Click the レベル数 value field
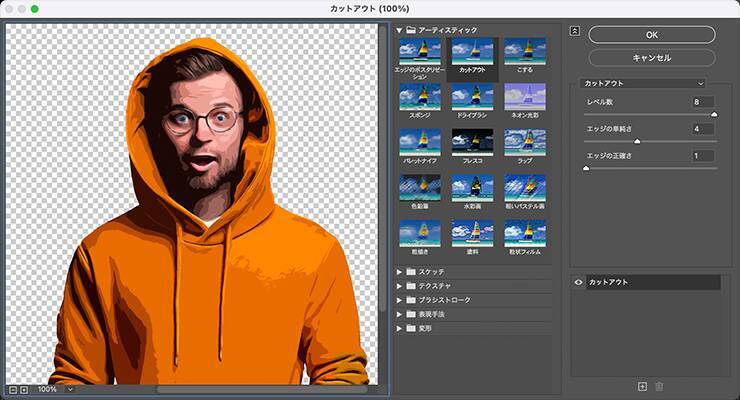 [702, 102]
